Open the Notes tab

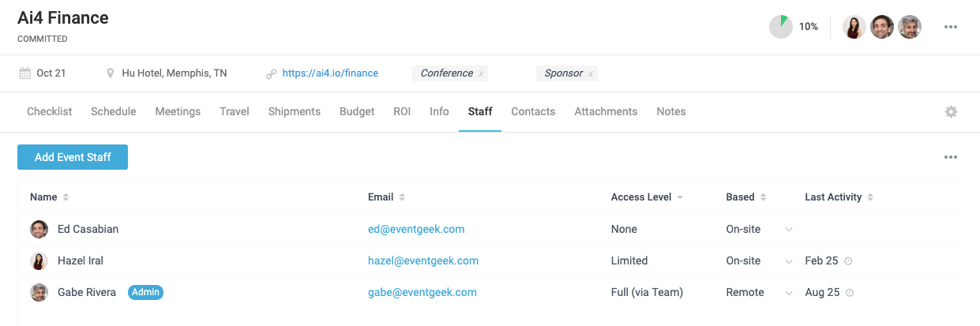pos(671,112)
